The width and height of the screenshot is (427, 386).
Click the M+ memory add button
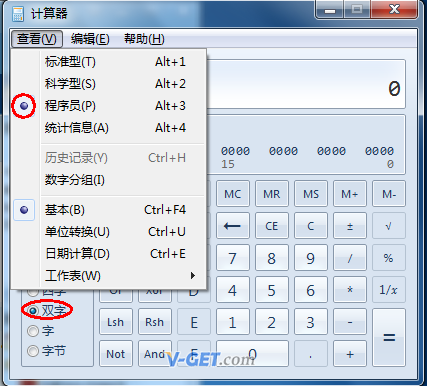click(350, 194)
